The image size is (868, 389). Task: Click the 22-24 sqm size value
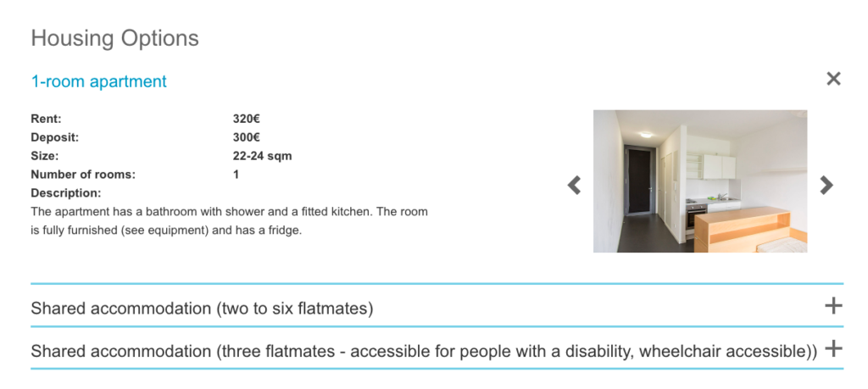pos(262,156)
